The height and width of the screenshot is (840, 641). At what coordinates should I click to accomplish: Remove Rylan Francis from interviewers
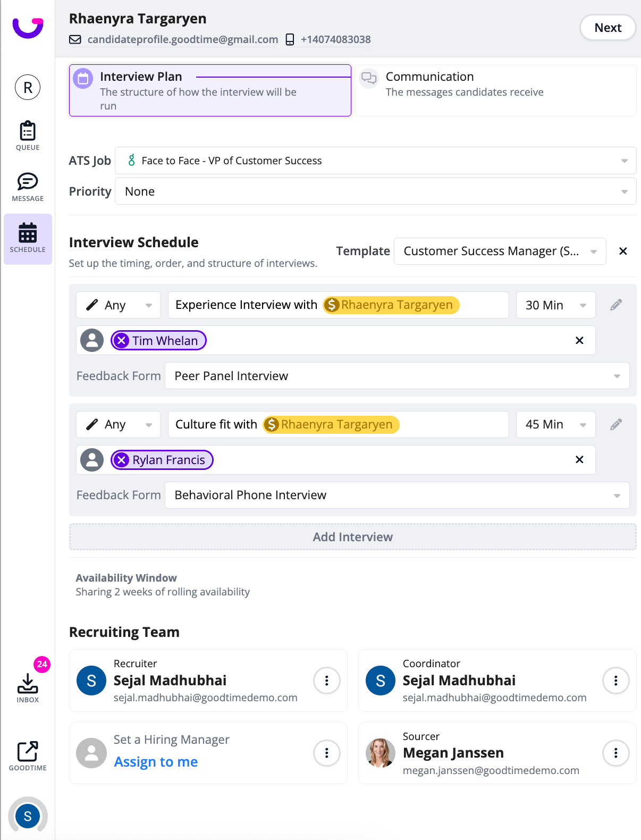[x=122, y=460]
